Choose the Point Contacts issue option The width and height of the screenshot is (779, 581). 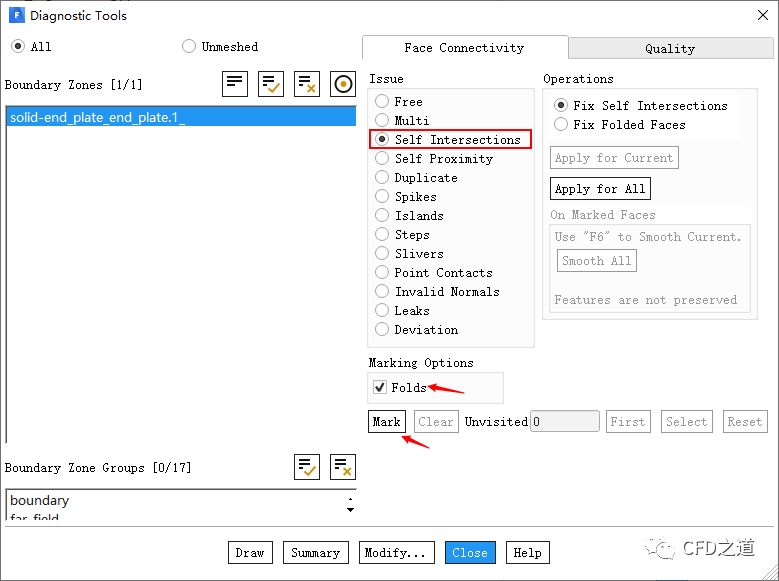pos(382,272)
